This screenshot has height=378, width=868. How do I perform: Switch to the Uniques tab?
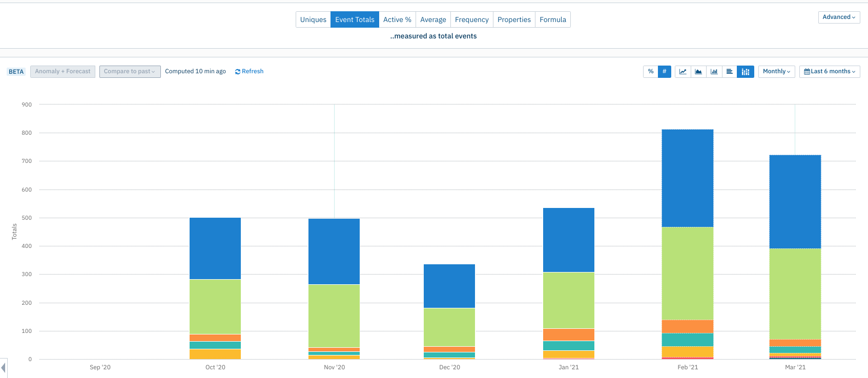pyautogui.click(x=313, y=19)
